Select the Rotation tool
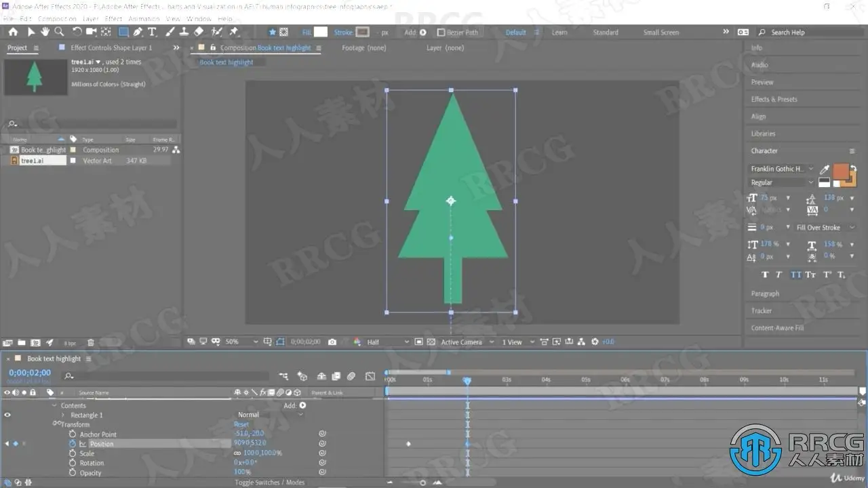Image resolution: width=868 pixels, height=488 pixels. point(77,32)
